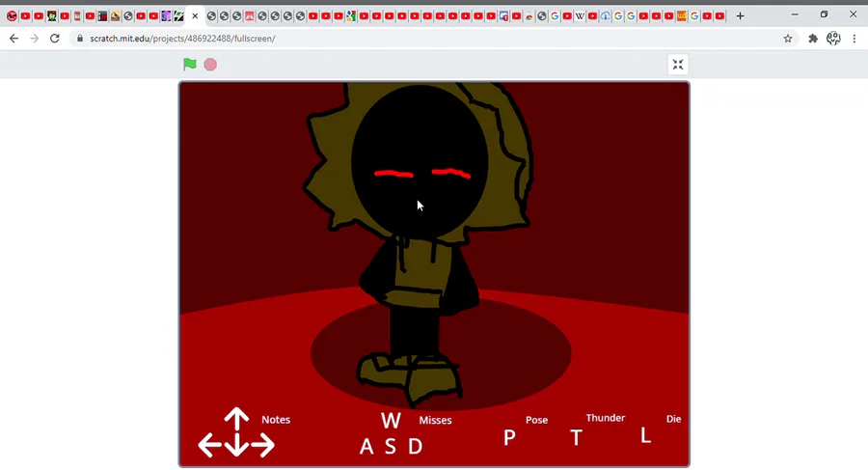Viewport: 868px width, 470px height.
Task: Go forward in browser history
Action: pyautogui.click(x=35, y=39)
